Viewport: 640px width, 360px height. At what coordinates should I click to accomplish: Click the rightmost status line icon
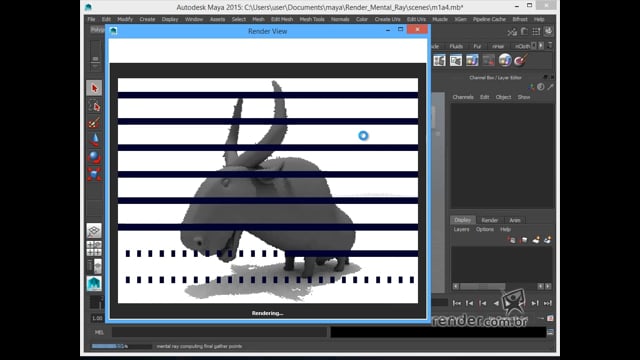pos(549,31)
